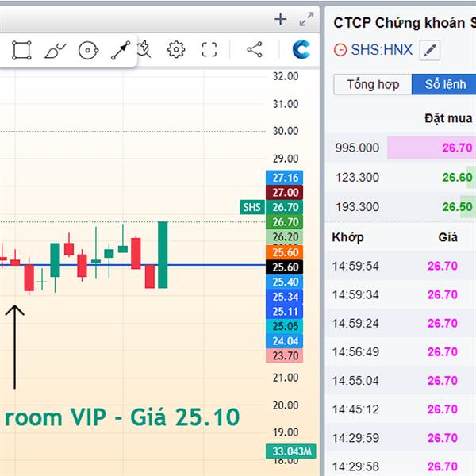Select bid volume 123.300
The image size is (476, 476).
tap(357, 177)
